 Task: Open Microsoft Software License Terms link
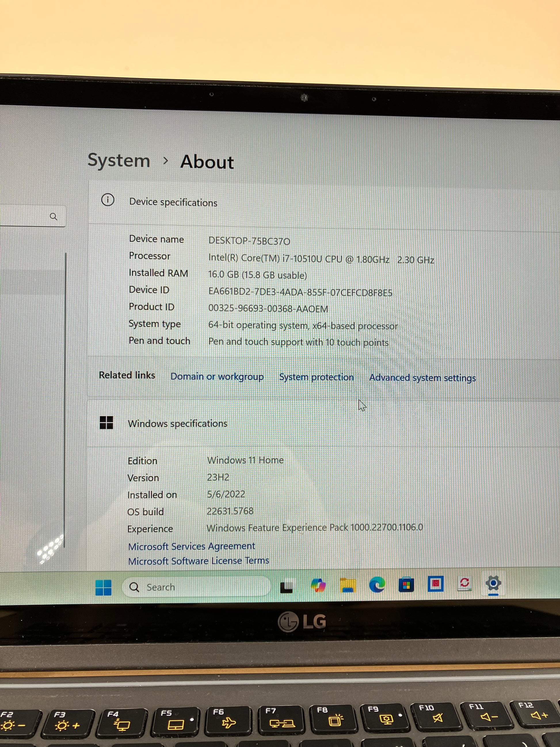199,561
